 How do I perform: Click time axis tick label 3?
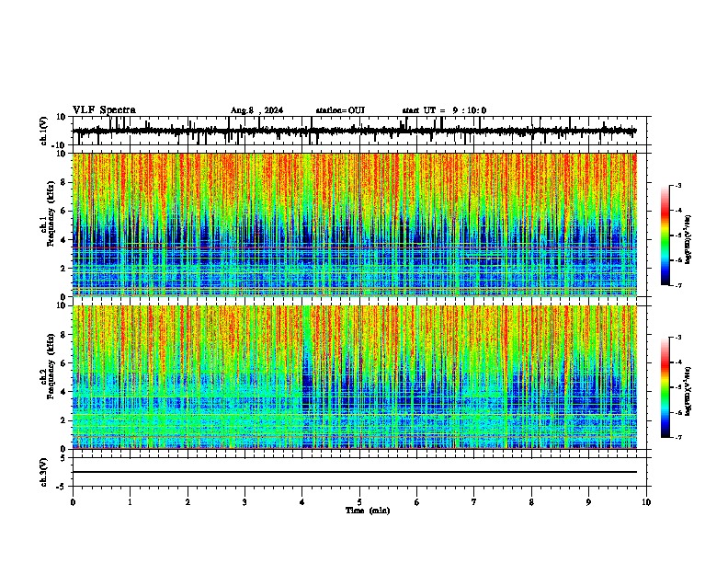click(x=245, y=502)
